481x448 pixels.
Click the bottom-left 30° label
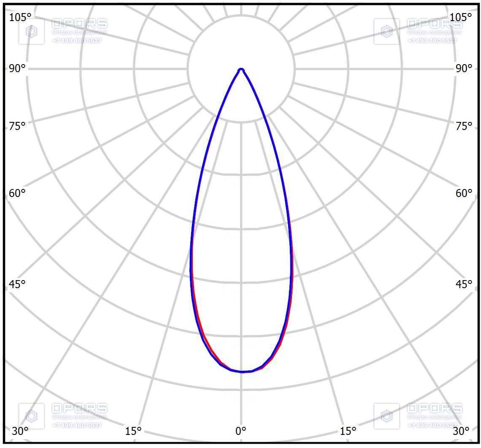tap(20, 431)
